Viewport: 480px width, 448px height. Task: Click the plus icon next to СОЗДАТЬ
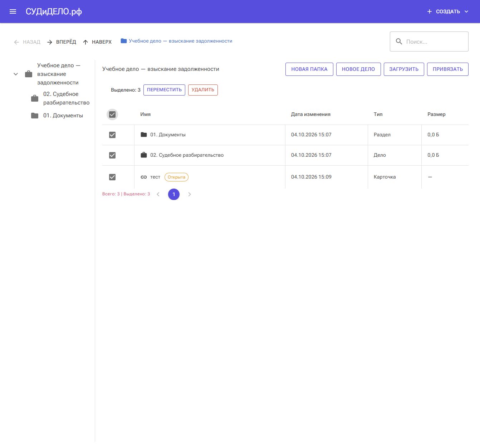tap(430, 11)
